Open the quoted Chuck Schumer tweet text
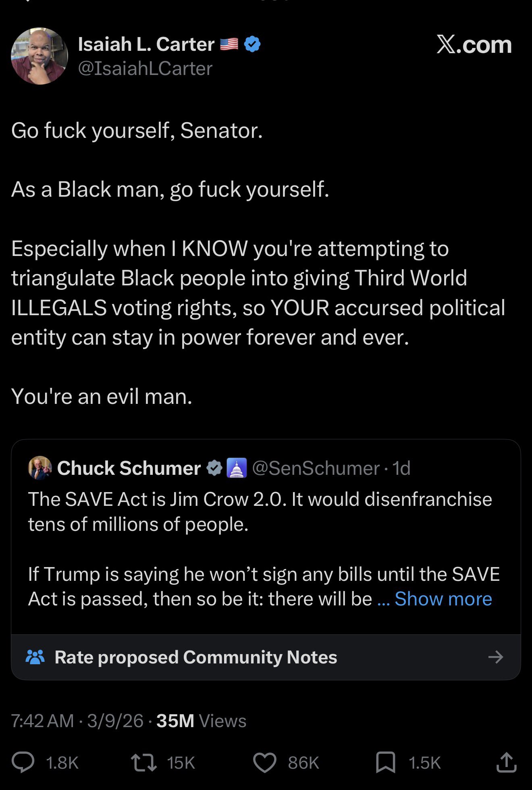This screenshot has height=790, width=532. coord(260,512)
